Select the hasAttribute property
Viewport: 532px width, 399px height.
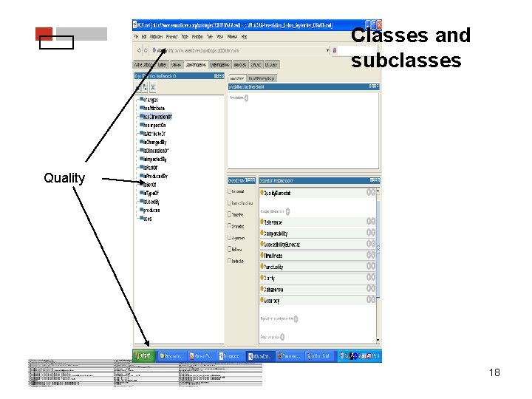154,108
